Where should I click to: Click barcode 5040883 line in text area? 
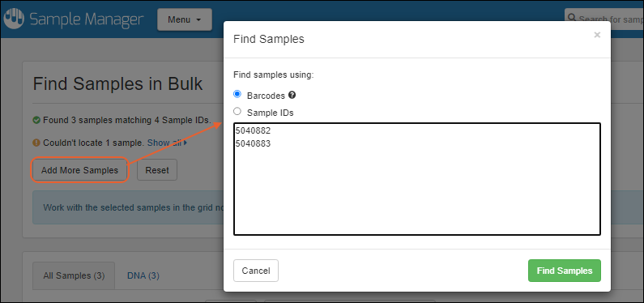(x=253, y=144)
